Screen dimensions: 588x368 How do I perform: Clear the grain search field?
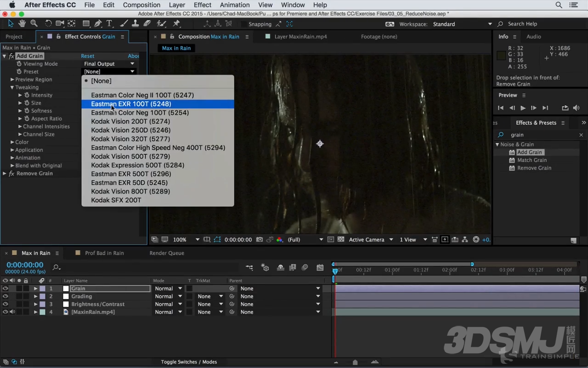coord(581,135)
